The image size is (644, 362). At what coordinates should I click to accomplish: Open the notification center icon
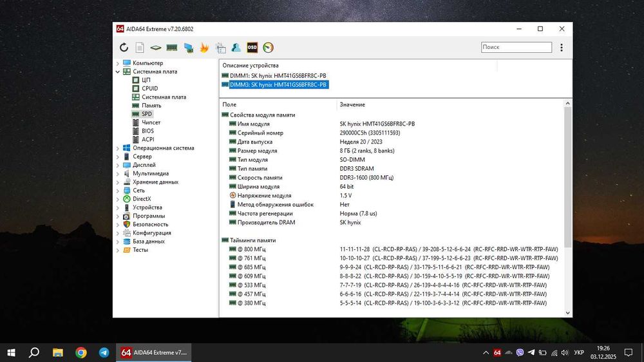pos(629,352)
